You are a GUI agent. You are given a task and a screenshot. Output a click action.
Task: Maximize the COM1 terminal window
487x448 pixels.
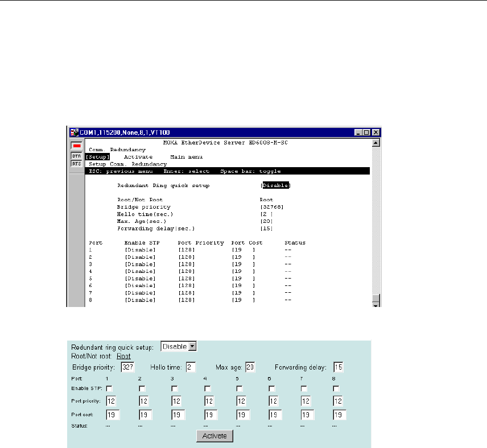pos(366,132)
